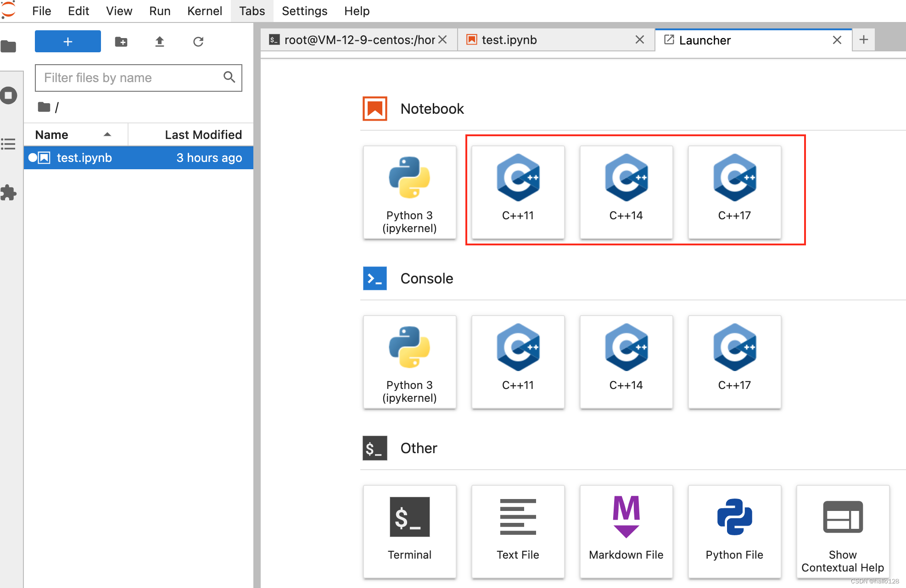Image resolution: width=906 pixels, height=588 pixels.
Task: Click the new folder icon in file browser
Action: (121, 42)
